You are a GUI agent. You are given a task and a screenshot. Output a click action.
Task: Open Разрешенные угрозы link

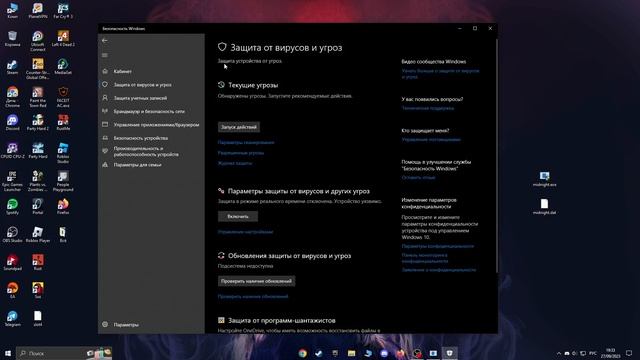pos(241,153)
